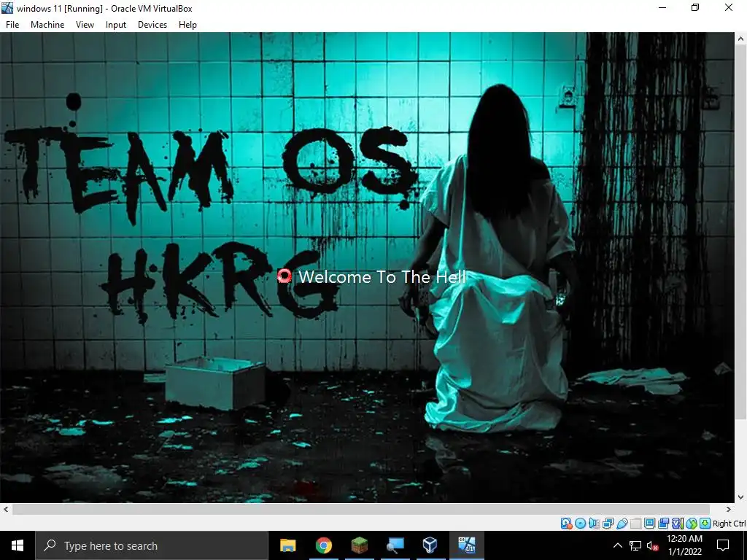This screenshot has width=747, height=560.
Task: Click the CPU virtualization V indicator
Action: point(678,524)
